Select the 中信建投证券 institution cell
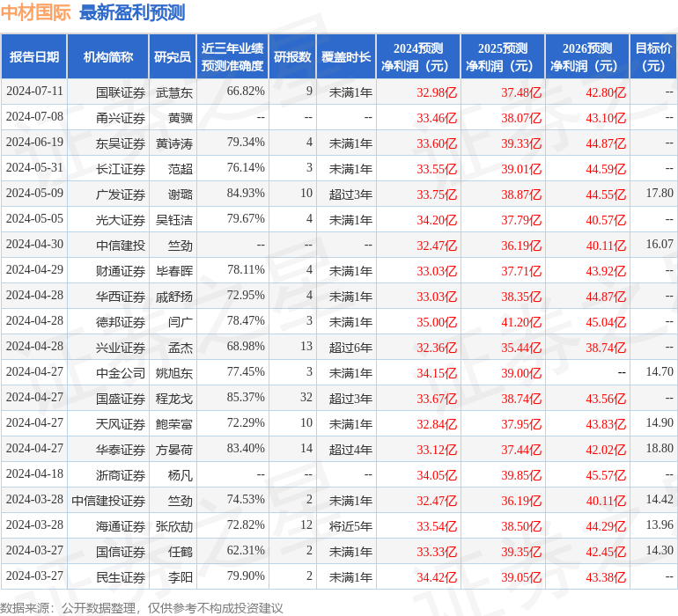This screenshot has height=616, width=678. (108, 501)
